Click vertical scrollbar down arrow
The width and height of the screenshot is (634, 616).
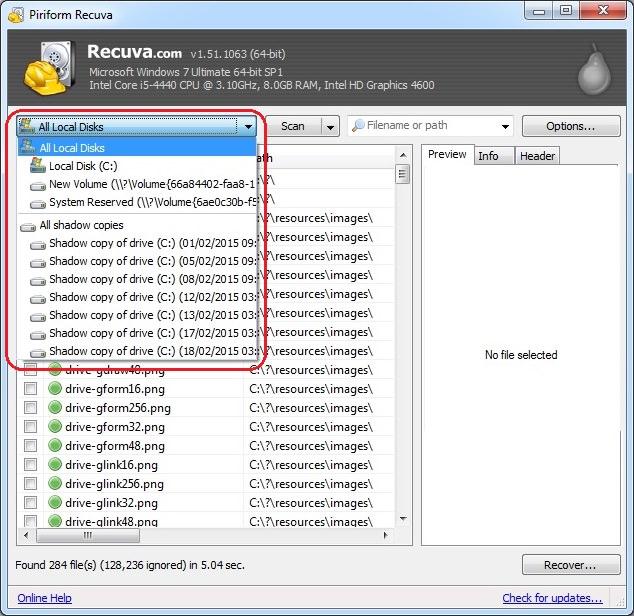coord(403,519)
